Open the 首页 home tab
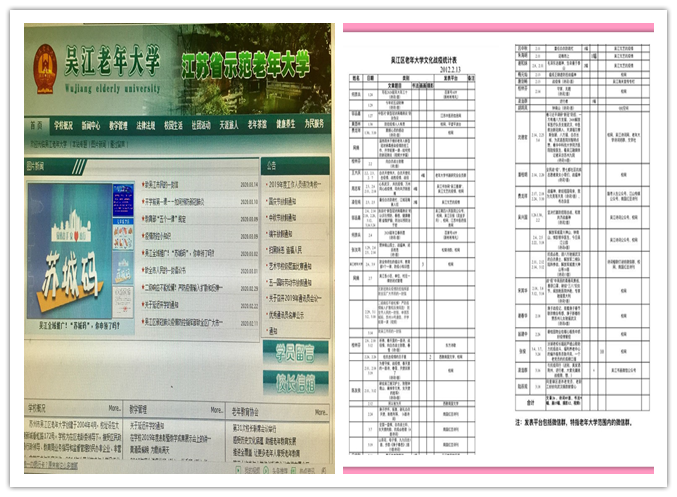This screenshot has height=497, width=677. click(x=36, y=125)
